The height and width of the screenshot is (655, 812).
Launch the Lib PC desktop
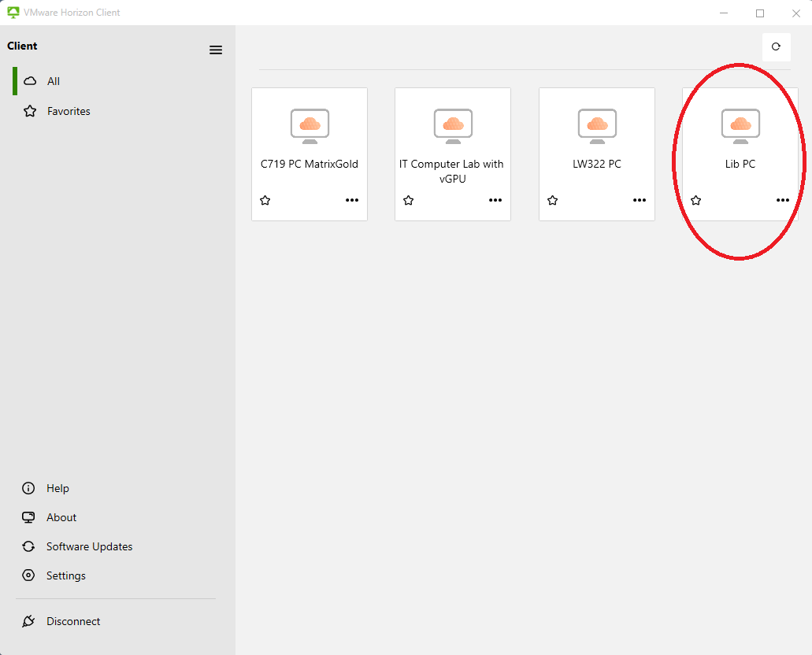tap(740, 154)
